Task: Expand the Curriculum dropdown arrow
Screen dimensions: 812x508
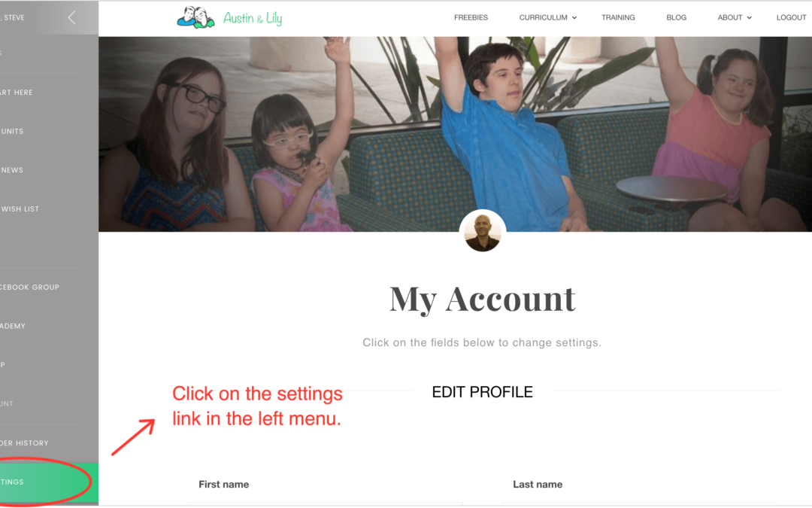Action: [574, 17]
